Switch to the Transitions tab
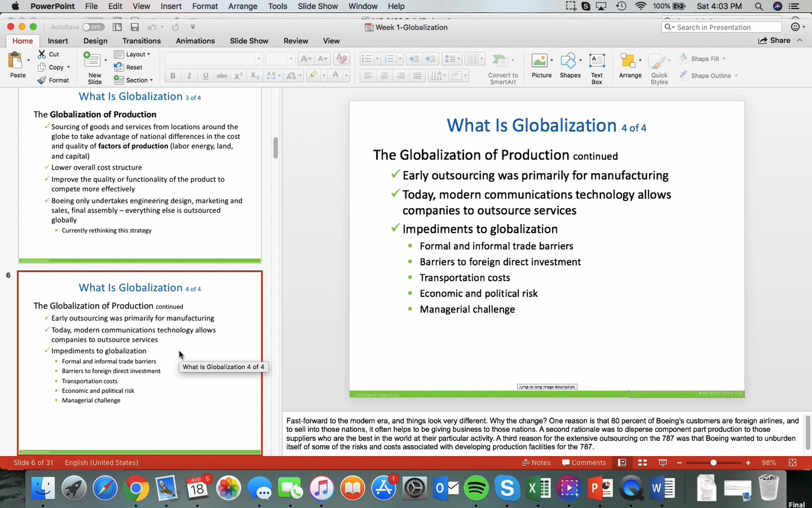This screenshot has height=508, width=812. pos(141,41)
